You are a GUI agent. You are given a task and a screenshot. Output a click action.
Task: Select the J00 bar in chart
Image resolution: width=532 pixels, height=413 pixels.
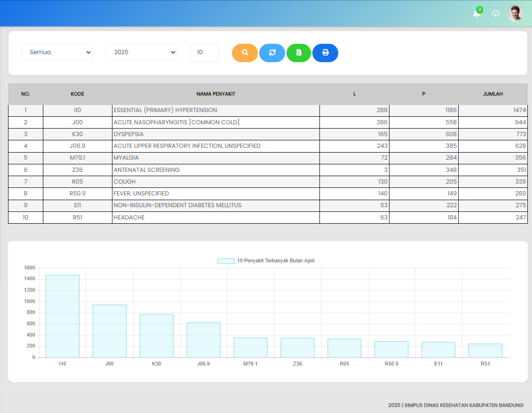tap(110, 331)
